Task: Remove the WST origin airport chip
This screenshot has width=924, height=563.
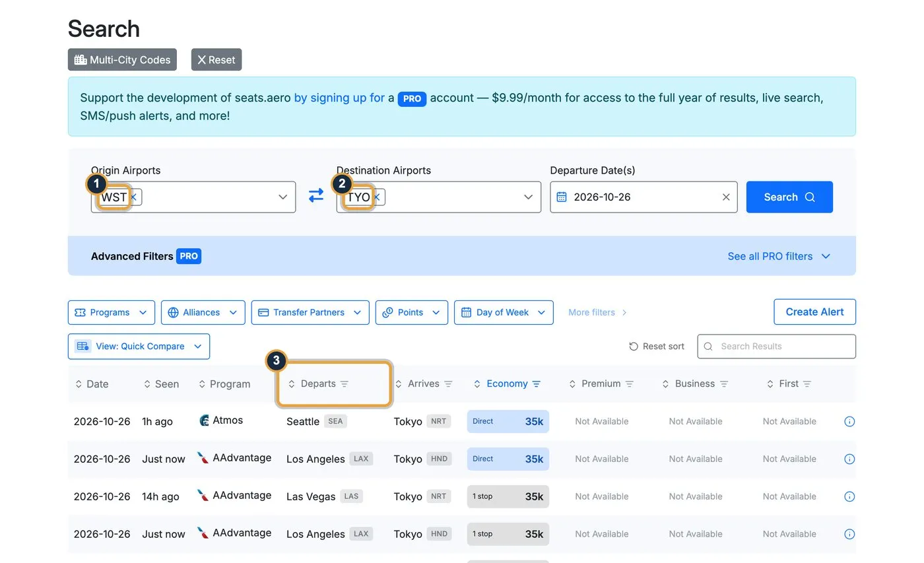Action: (x=134, y=197)
